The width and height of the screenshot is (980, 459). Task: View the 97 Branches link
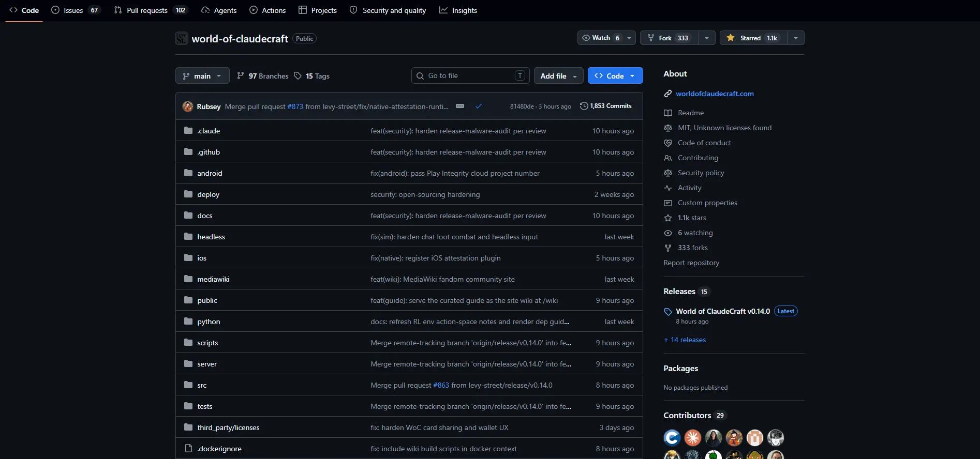(x=263, y=76)
